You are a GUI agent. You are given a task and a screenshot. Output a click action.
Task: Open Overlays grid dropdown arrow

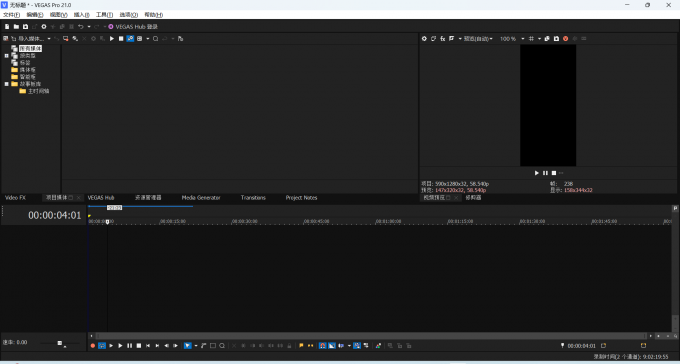[539, 39]
